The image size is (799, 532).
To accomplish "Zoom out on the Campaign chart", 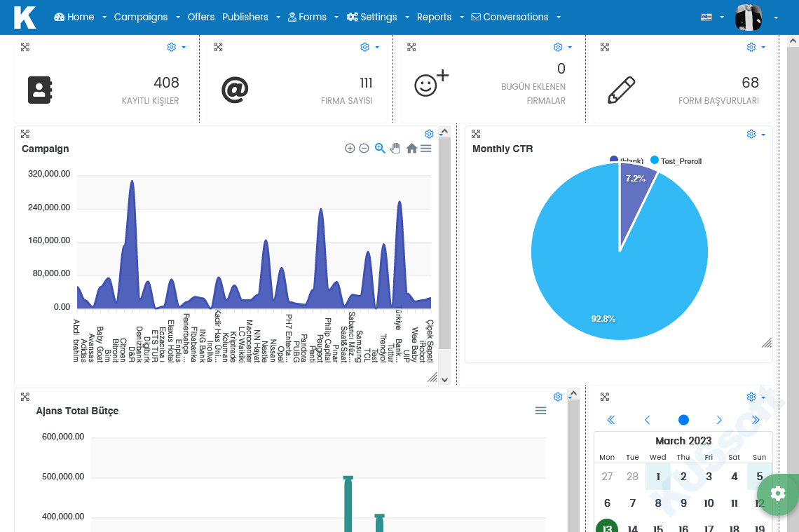I will [x=364, y=149].
